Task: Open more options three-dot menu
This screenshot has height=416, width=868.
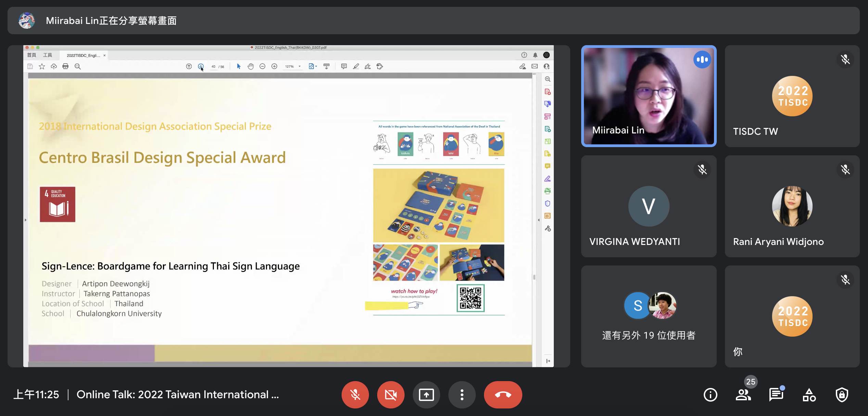Action: pos(462,395)
